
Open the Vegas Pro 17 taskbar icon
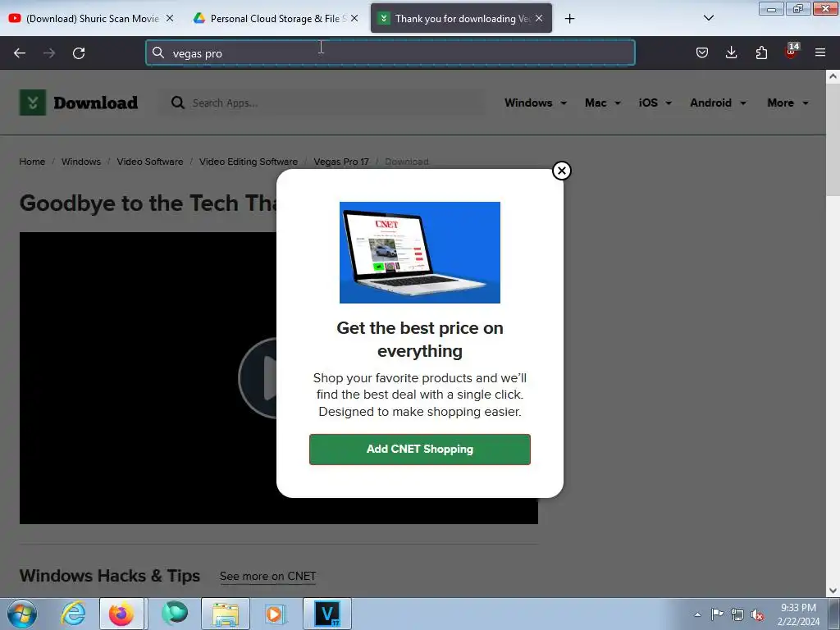coord(327,614)
